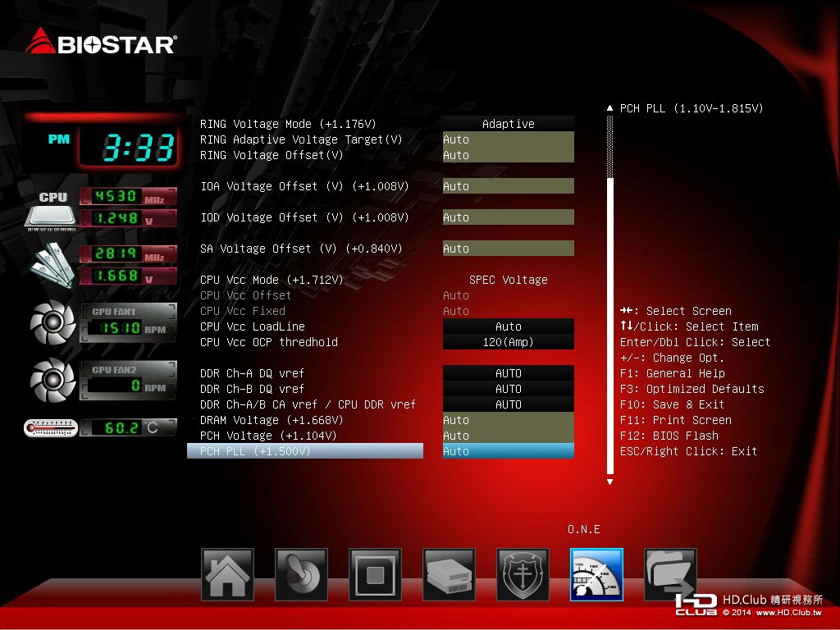Click highlighted PCH PLL Auto field
Screen dimensions: 840x630
pos(509,451)
